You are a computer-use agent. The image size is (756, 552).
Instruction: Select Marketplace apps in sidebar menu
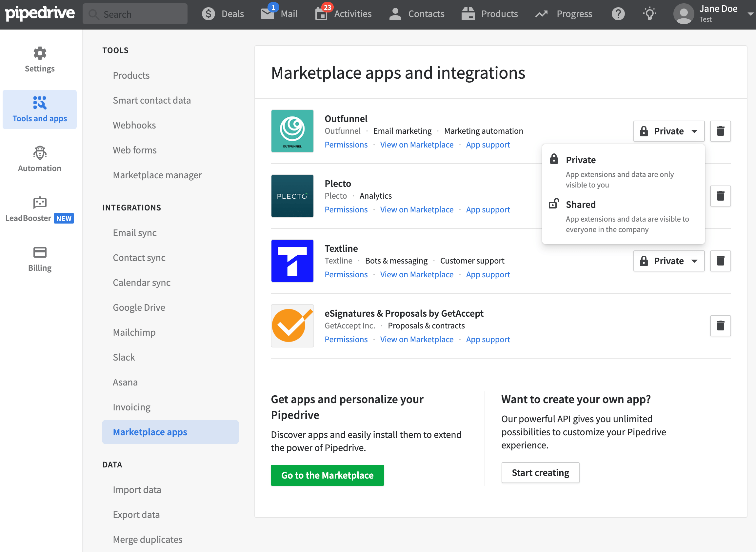(150, 432)
